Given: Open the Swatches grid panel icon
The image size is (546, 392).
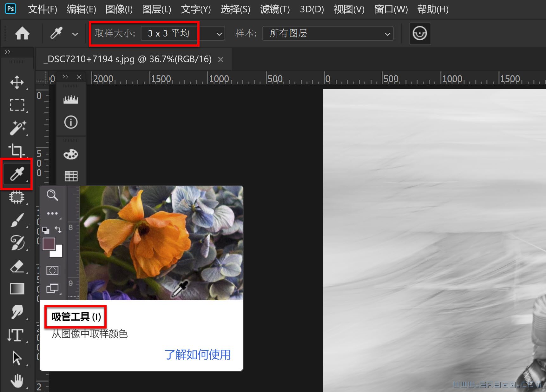Looking at the screenshot, I should pyautogui.click(x=71, y=176).
